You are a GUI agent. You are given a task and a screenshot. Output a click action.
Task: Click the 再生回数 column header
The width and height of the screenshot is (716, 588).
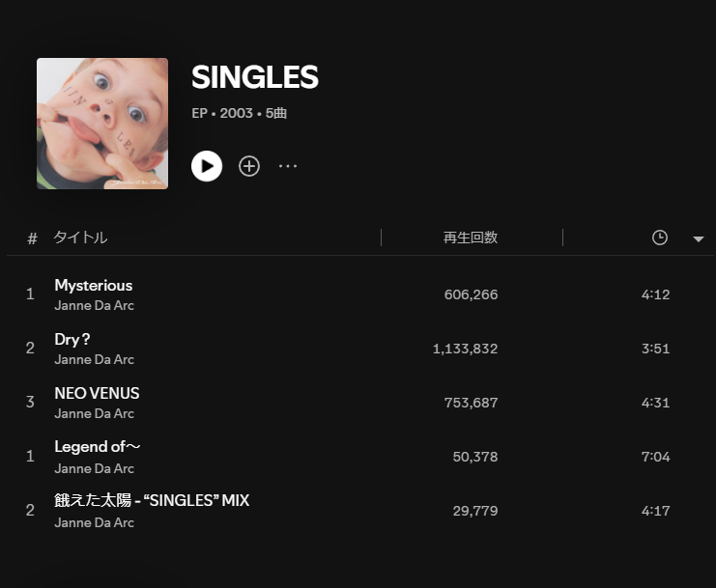tap(471, 238)
